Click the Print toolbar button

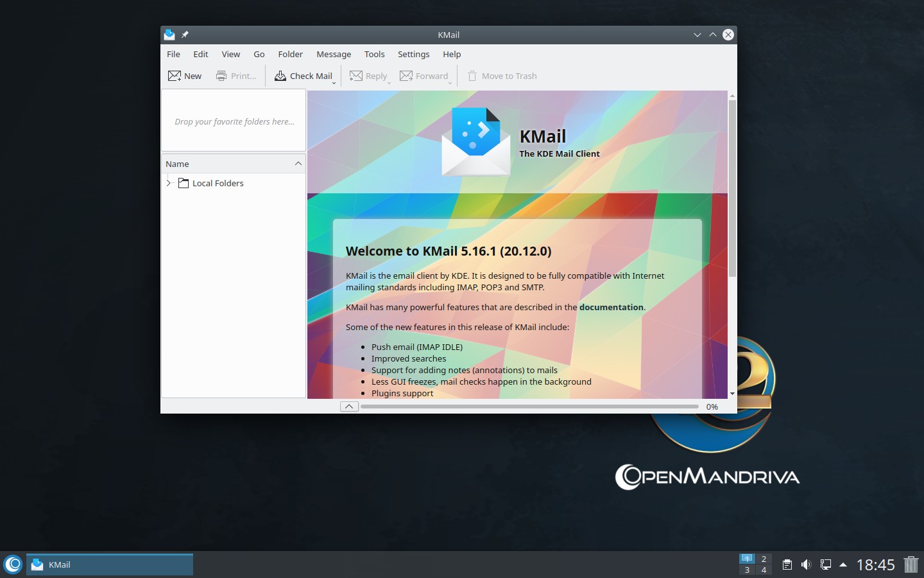coord(236,76)
